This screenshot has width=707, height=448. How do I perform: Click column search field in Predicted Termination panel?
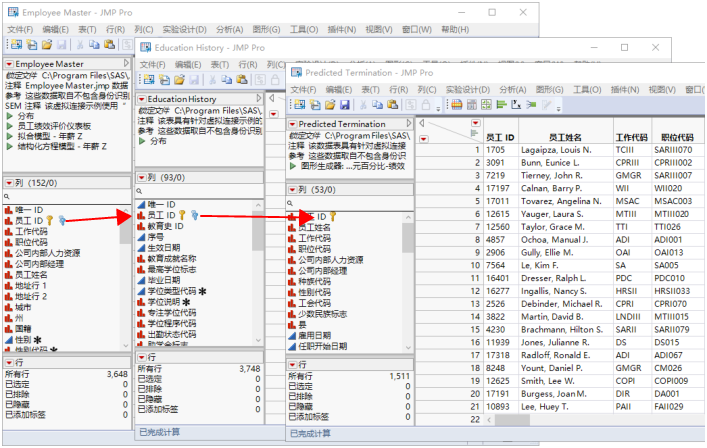pyautogui.click(x=350, y=203)
